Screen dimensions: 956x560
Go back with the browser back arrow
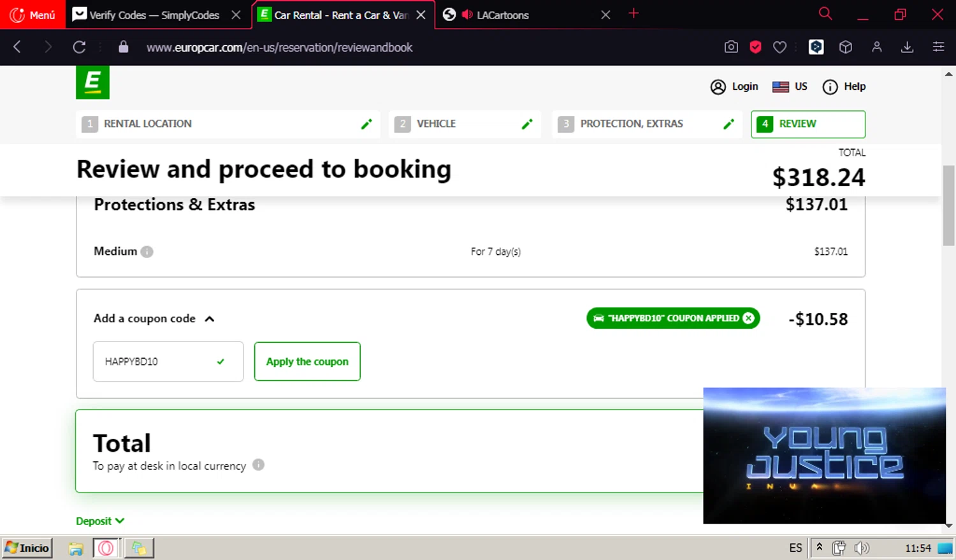[17, 47]
